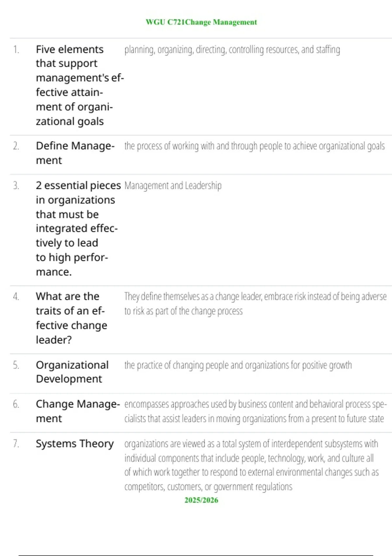Click the 'Management and Leadership' answer
This screenshot has height=556, width=392.
(173, 185)
